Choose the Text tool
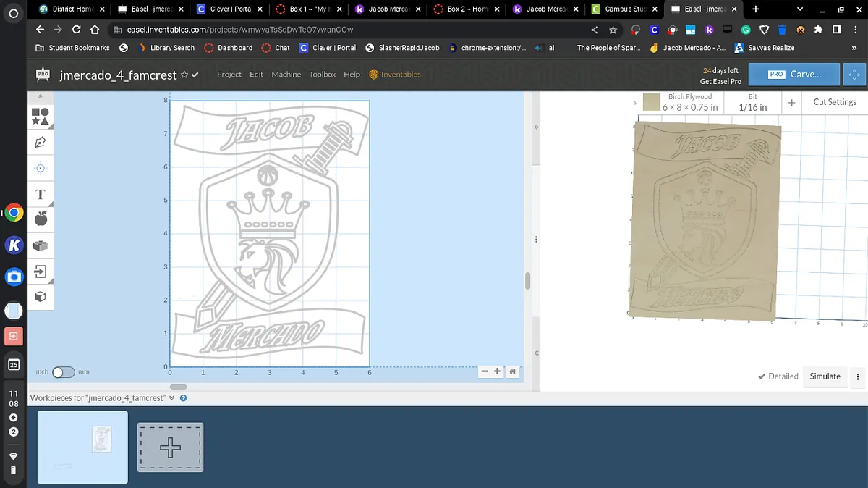The image size is (868, 488). [41, 194]
